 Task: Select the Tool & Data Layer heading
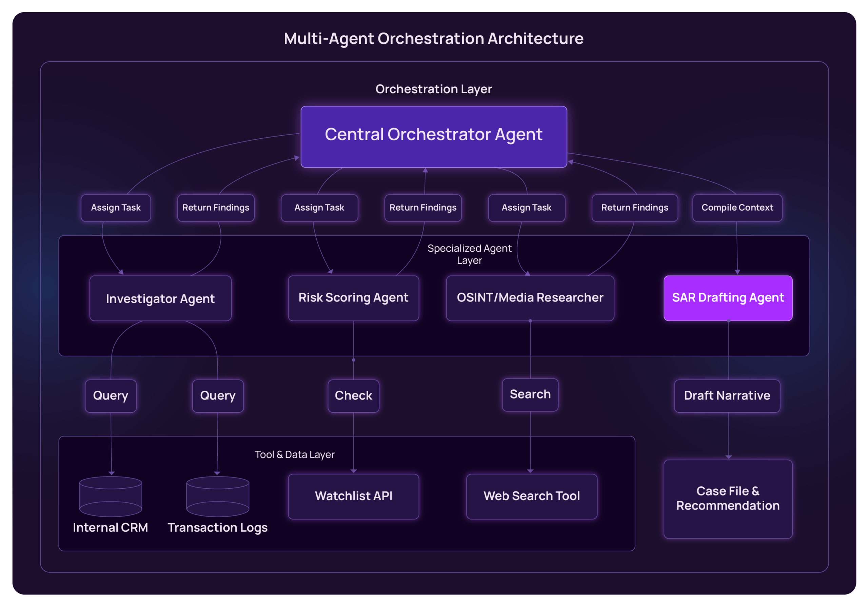click(x=295, y=454)
